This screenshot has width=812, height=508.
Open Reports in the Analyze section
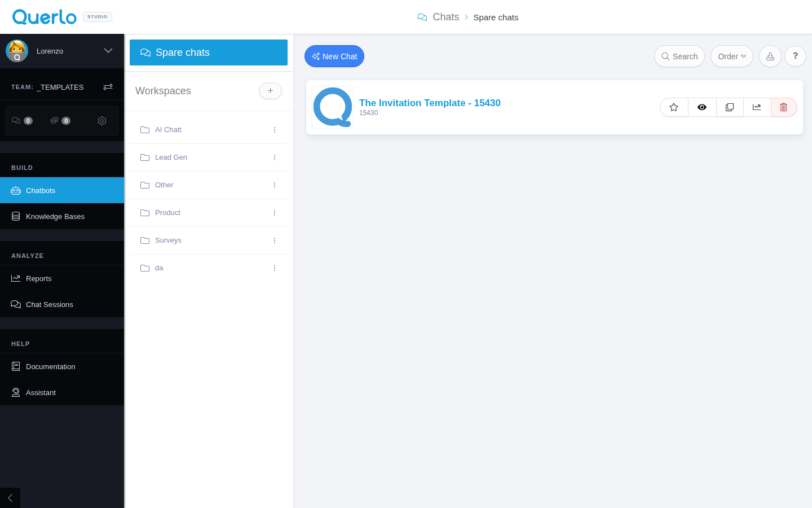pos(62,278)
